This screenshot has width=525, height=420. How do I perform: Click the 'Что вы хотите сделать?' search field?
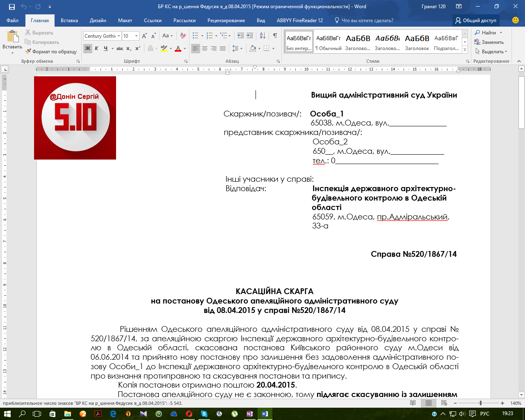click(x=364, y=21)
